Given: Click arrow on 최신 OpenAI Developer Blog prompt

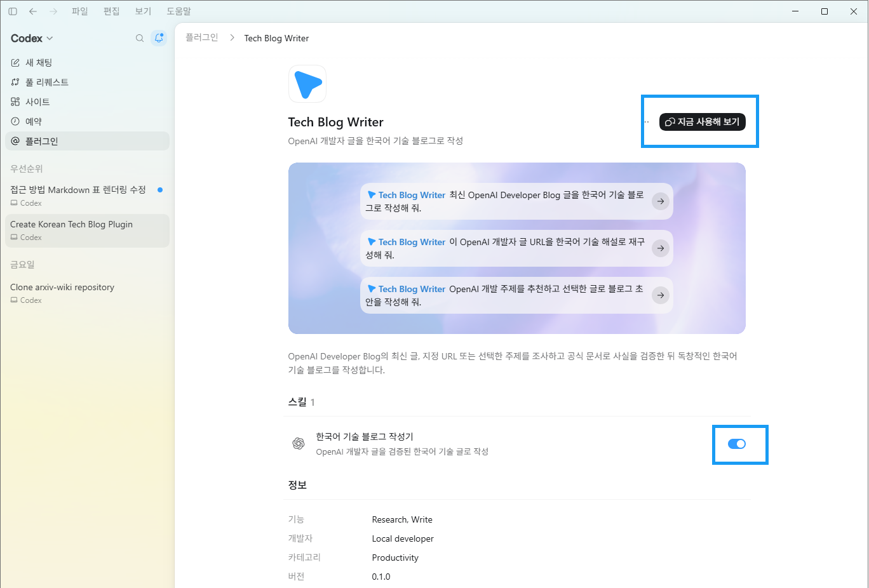Looking at the screenshot, I should [661, 201].
